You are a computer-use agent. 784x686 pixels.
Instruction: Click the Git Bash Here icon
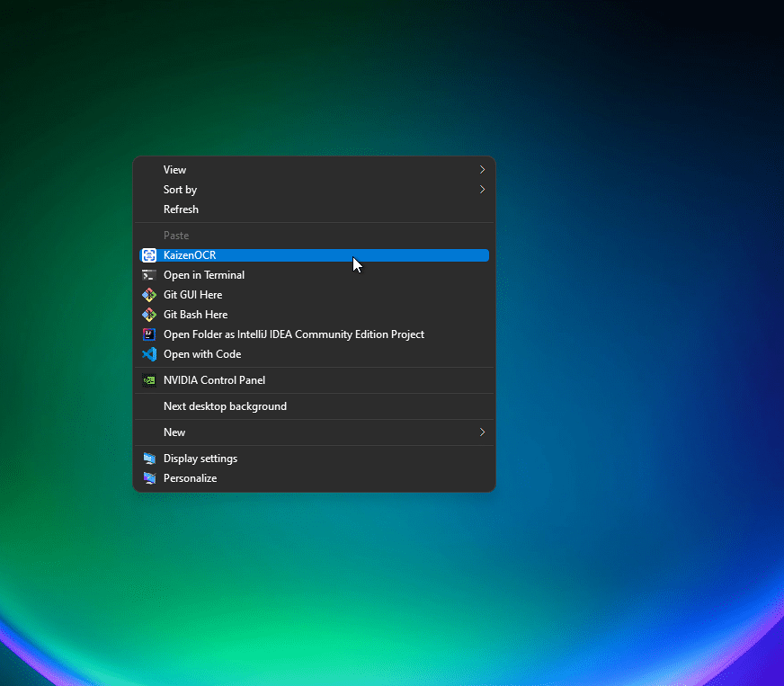click(x=149, y=315)
